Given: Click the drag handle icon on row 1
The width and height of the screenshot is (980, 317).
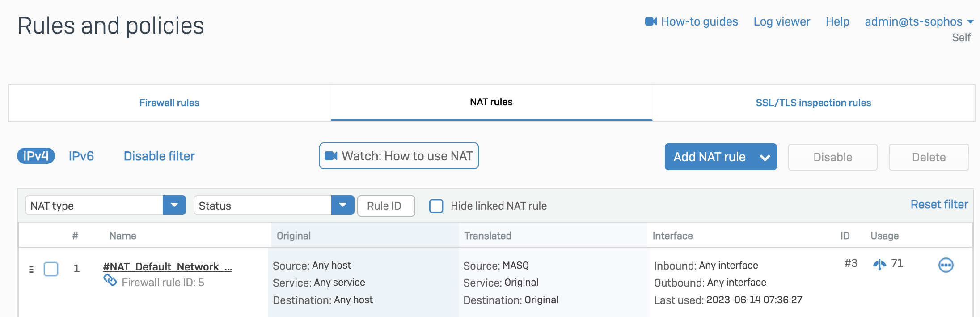Looking at the screenshot, I should 31,269.
